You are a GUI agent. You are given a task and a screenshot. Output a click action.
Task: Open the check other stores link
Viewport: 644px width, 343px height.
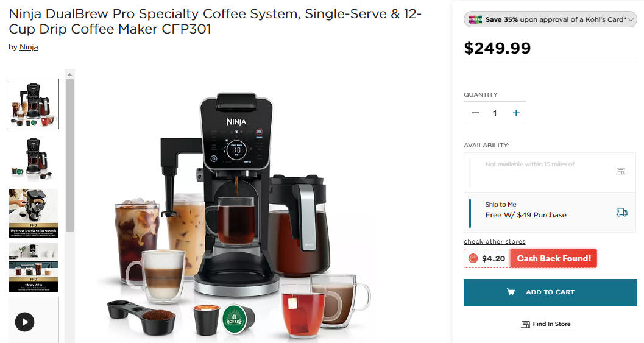pos(495,241)
